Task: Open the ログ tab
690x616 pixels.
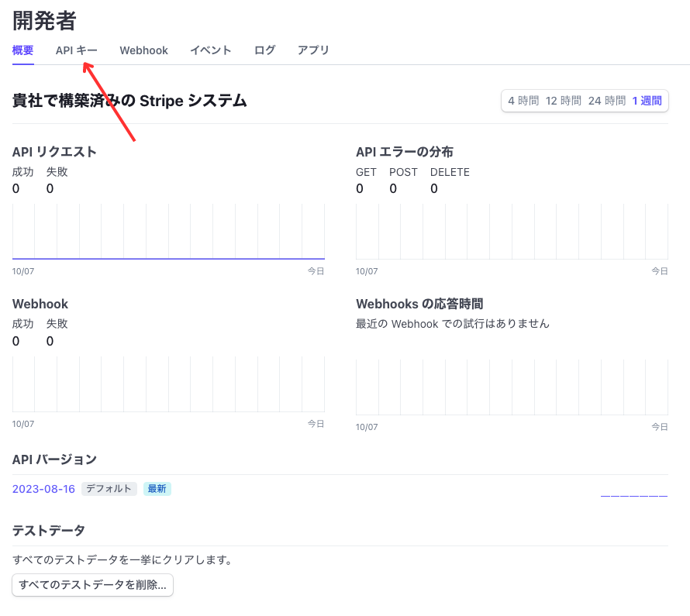Action: pyautogui.click(x=264, y=50)
